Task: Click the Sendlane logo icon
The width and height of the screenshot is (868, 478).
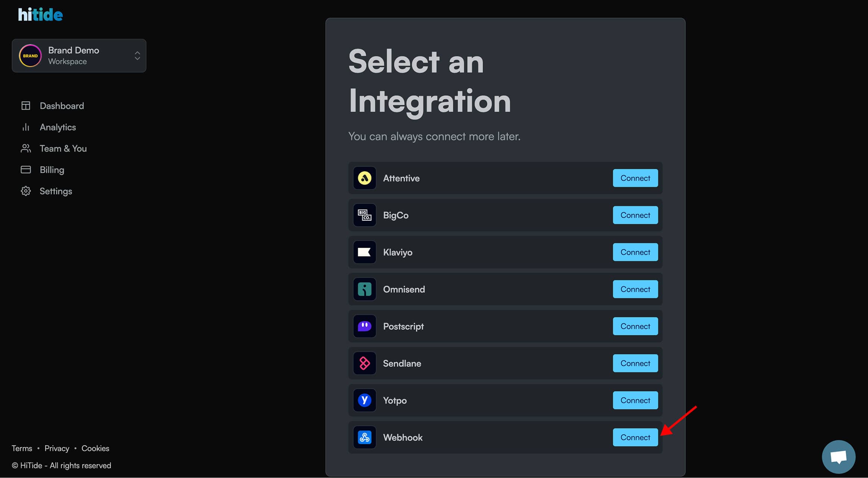Action: coord(364,363)
